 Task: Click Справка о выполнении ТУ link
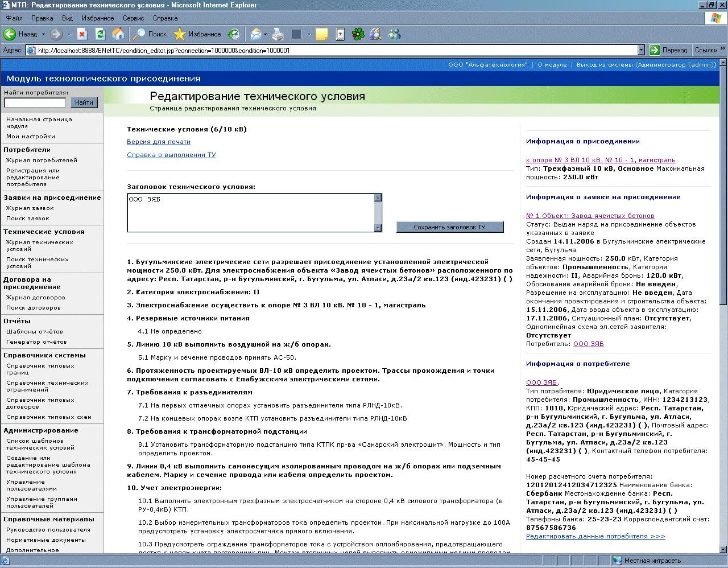coord(171,155)
